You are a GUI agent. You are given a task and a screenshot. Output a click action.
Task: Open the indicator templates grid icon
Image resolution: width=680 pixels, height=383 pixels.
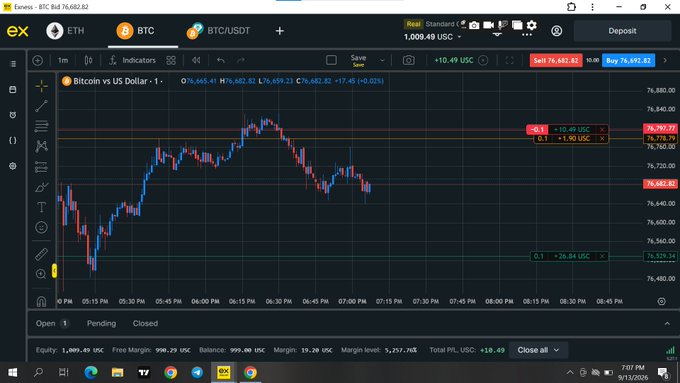coord(171,60)
